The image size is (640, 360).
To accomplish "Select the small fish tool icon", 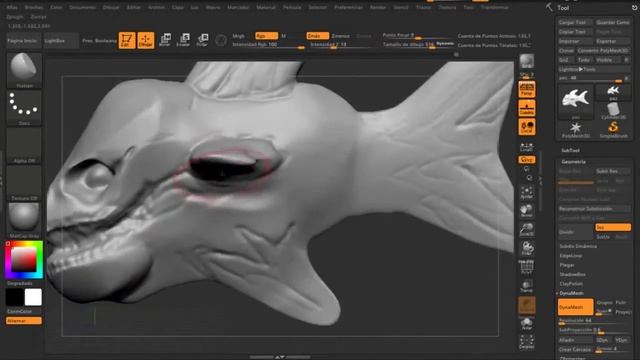I will click(613, 92).
